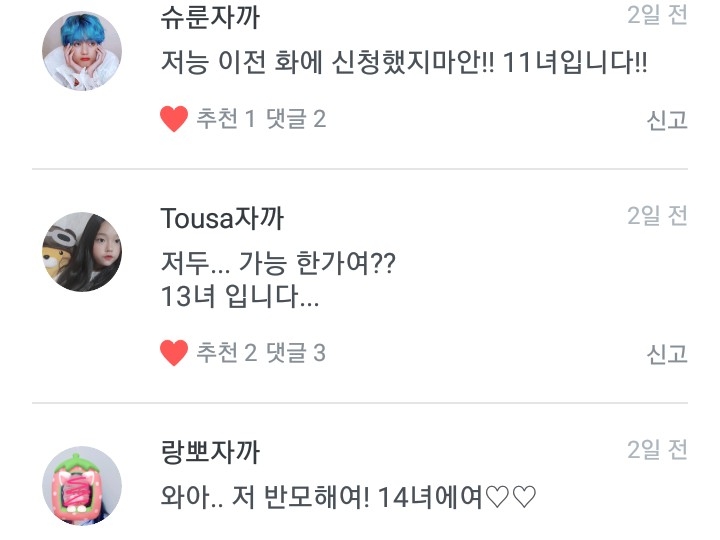Click heart icon on Tousa자까's comment
720x540 pixels.
pos(174,353)
